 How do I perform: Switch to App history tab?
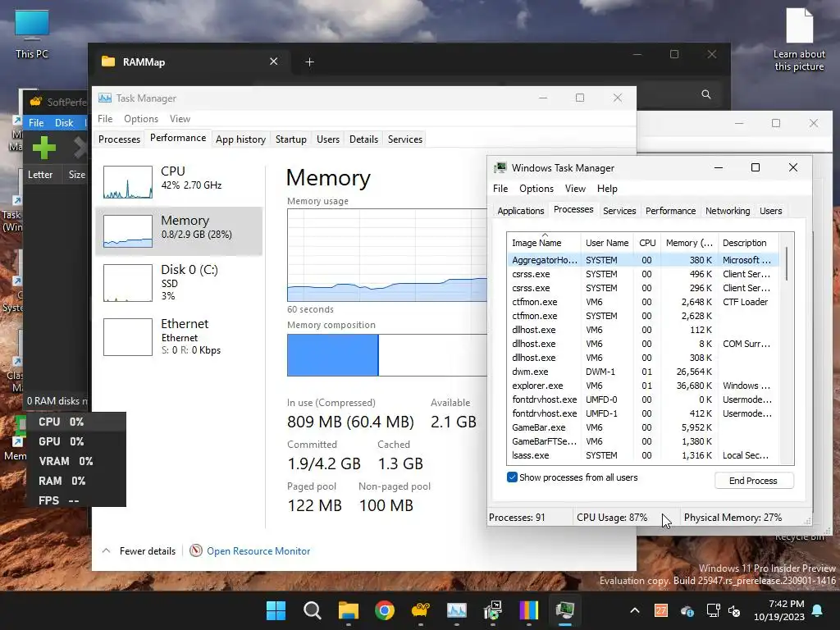click(x=240, y=139)
